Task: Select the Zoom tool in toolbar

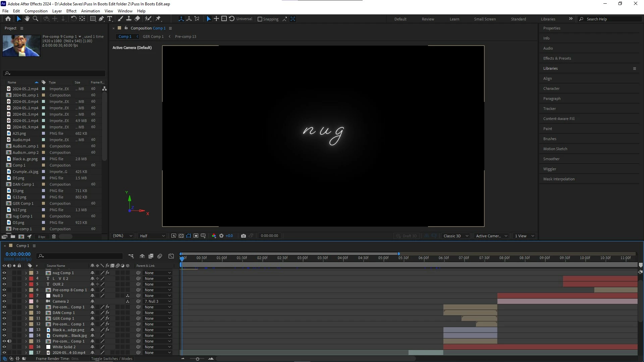Action: point(35,19)
